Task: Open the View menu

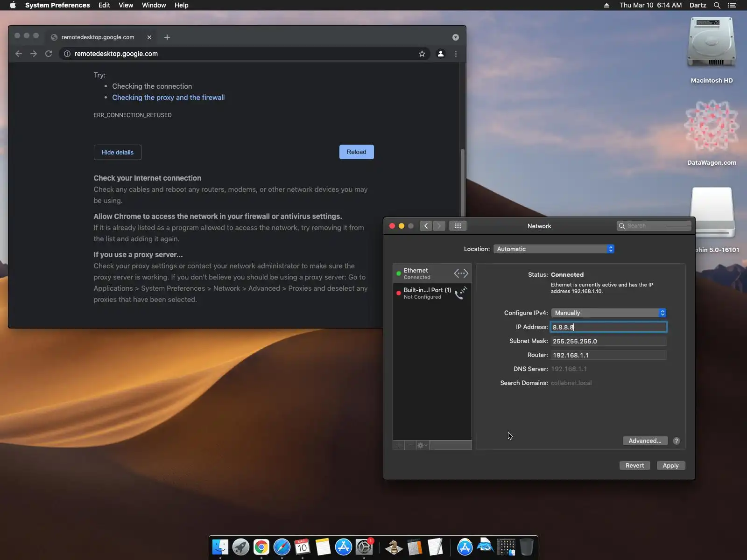Action: tap(126, 5)
